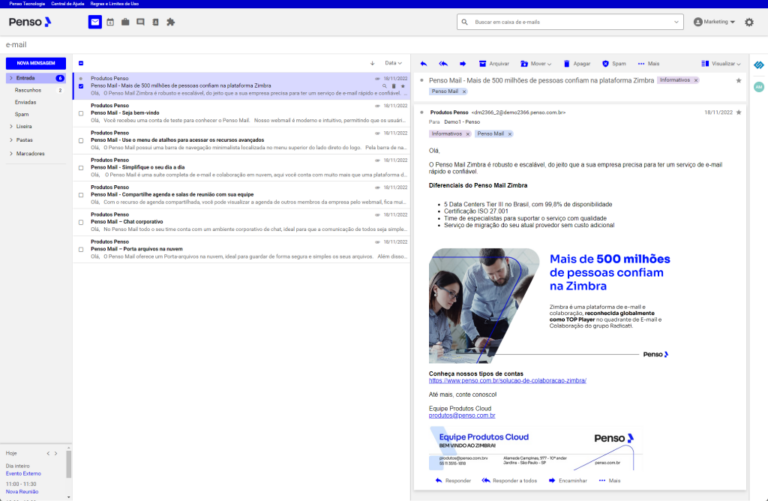The height and width of the screenshot is (501, 768).
Task: Open the briefcase icon in top bar
Action: pyautogui.click(x=125, y=22)
